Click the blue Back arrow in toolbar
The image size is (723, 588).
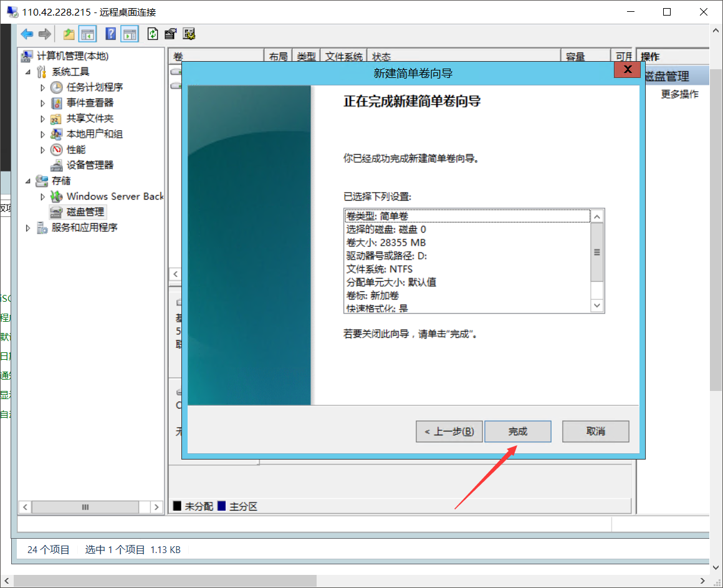27,34
